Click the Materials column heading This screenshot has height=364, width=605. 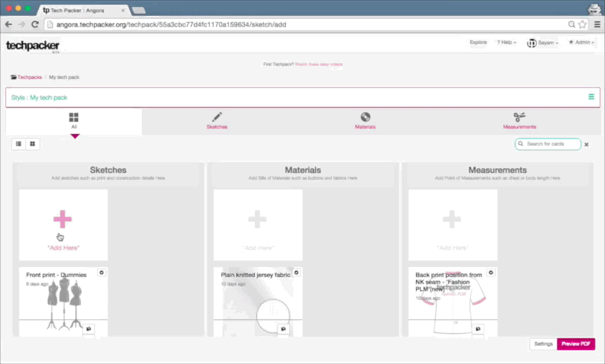tap(303, 170)
